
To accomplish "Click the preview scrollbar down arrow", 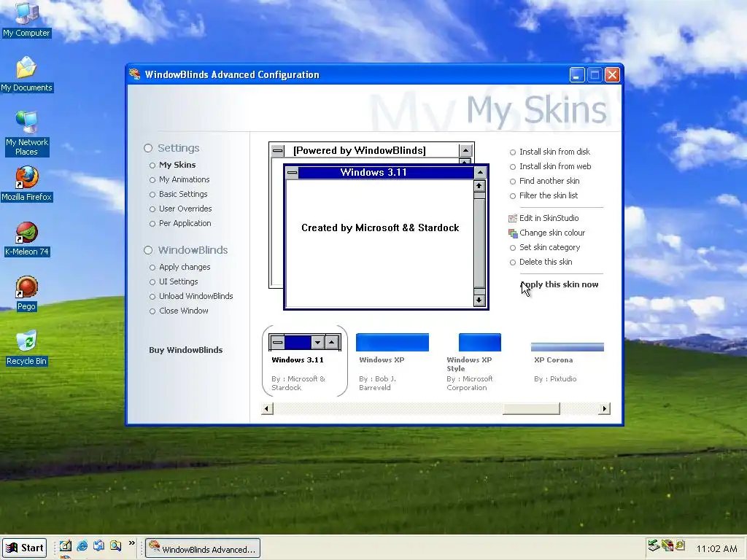I will [479, 300].
